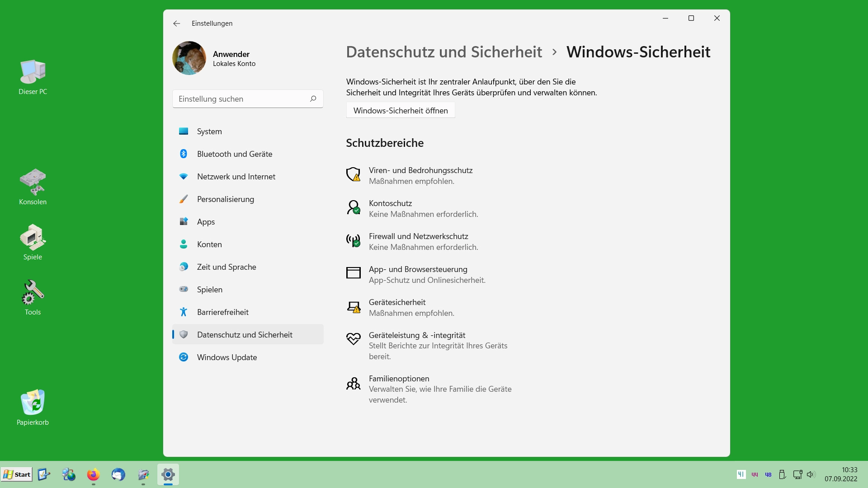Open the paint tool app in taskbar
The width and height of the screenshot is (868, 488).
coord(143,474)
